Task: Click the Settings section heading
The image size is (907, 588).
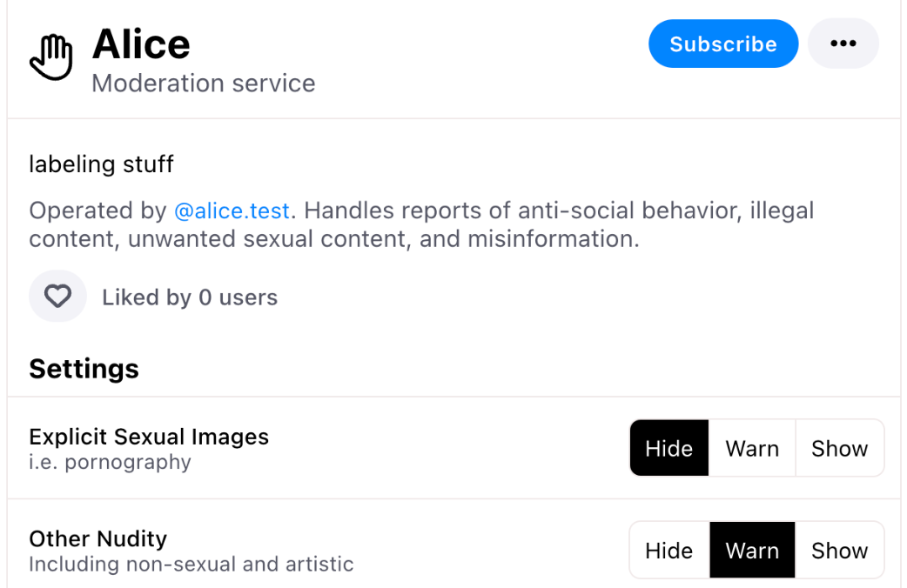Action: 84,369
